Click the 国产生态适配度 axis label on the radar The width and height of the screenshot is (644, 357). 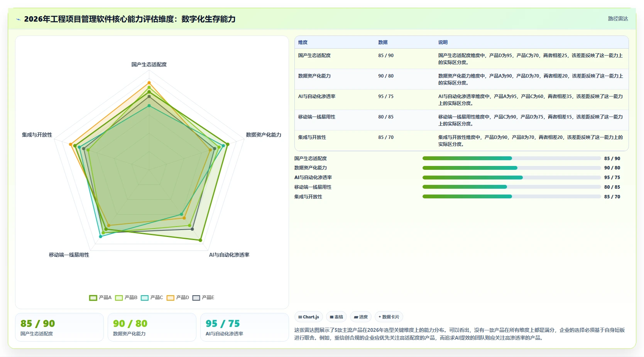coord(149,64)
